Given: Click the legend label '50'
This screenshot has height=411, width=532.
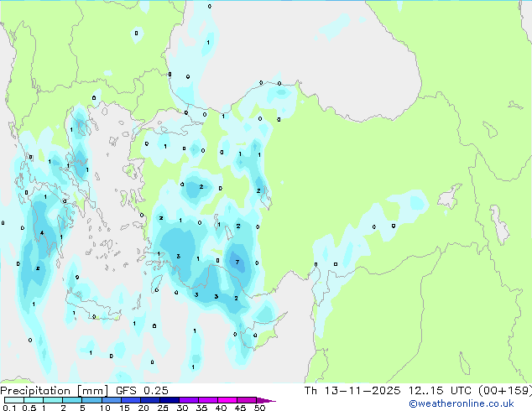Looking at the screenshot, I should [x=259, y=408].
